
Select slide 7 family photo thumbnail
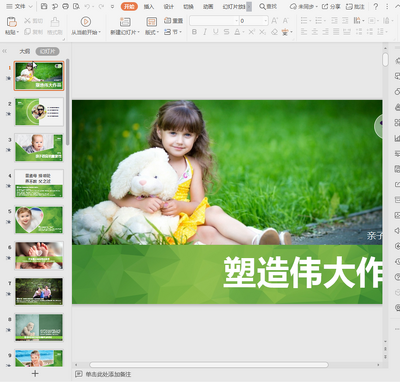(x=39, y=292)
